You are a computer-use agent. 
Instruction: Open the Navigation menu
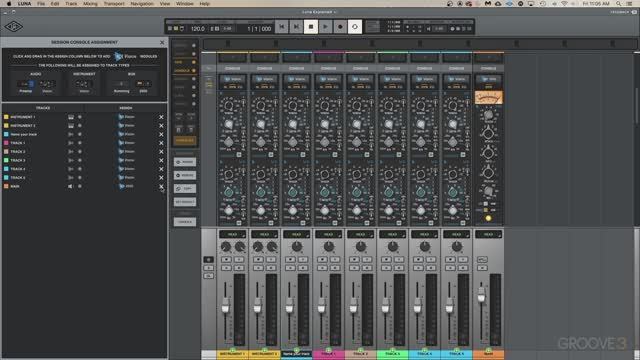(x=142, y=4)
